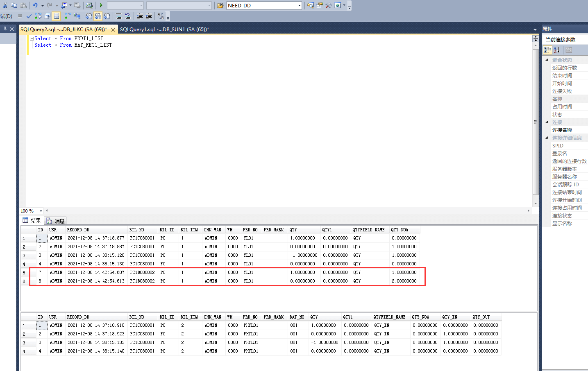Select the SPID property row
Image resolution: width=588 pixels, height=371 pixels.
[x=565, y=146]
